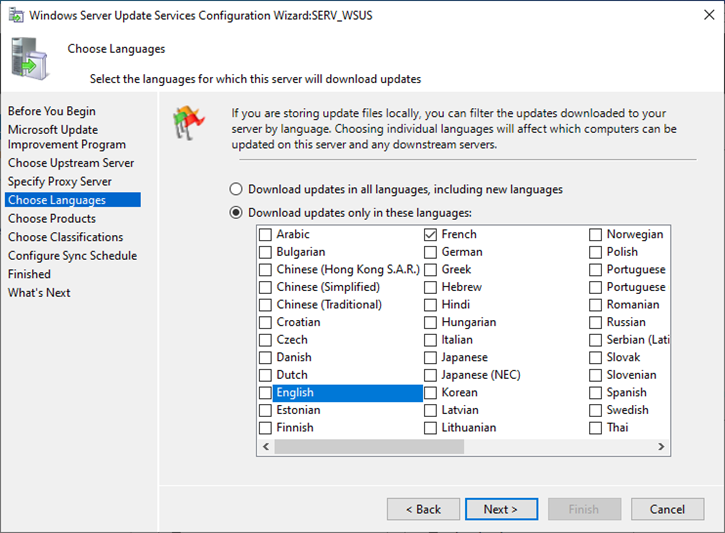Click the language list horizontal scrollbar thumb
The height and width of the screenshot is (533, 725).
pyautogui.click(x=369, y=447)
